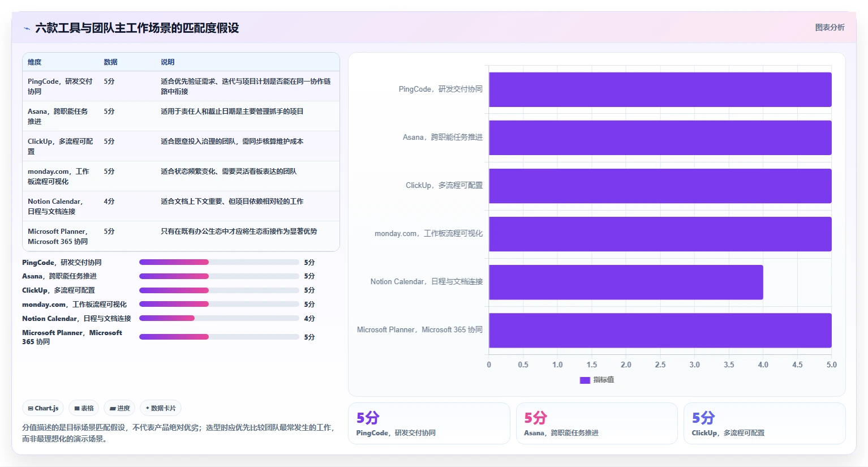The width and height of the screenshot is (868, 467).
Task: Click the Notion Calendar progress bar
Action: point(219,318)
